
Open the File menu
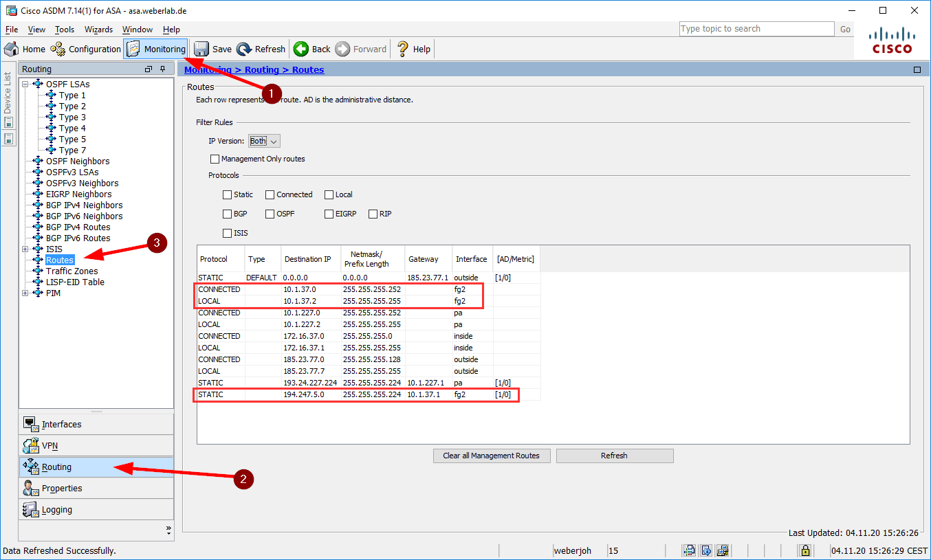11,30
